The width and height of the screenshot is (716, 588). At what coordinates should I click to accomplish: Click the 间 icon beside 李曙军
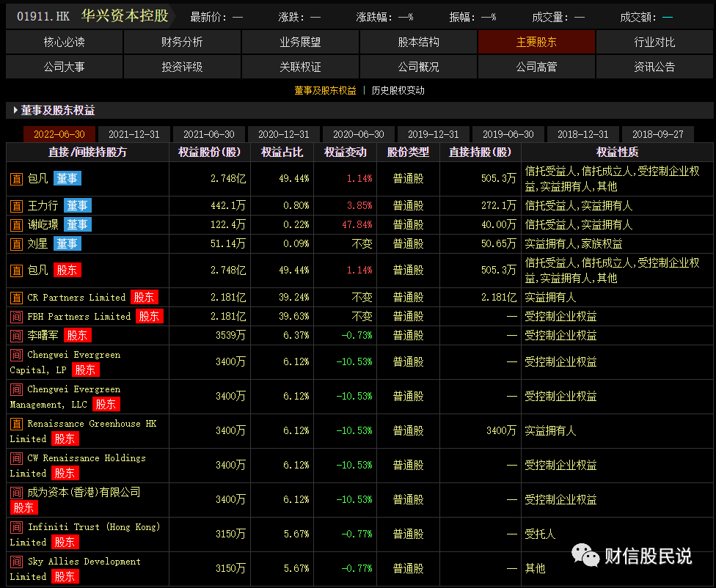pos(16,336)
